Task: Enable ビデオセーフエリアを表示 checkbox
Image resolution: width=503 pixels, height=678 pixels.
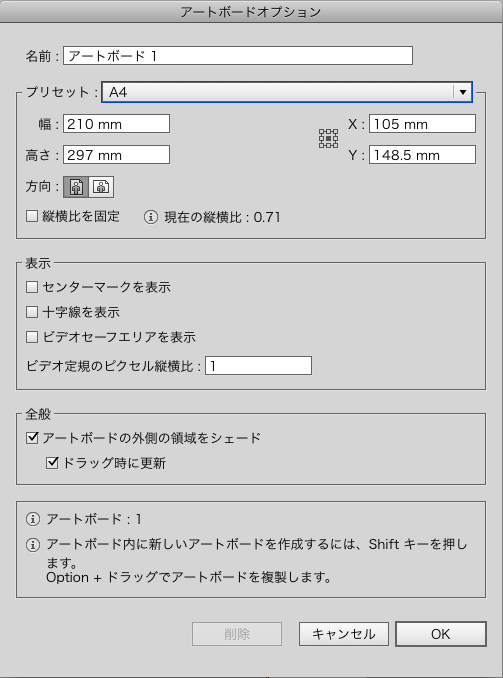Action: 32,337
